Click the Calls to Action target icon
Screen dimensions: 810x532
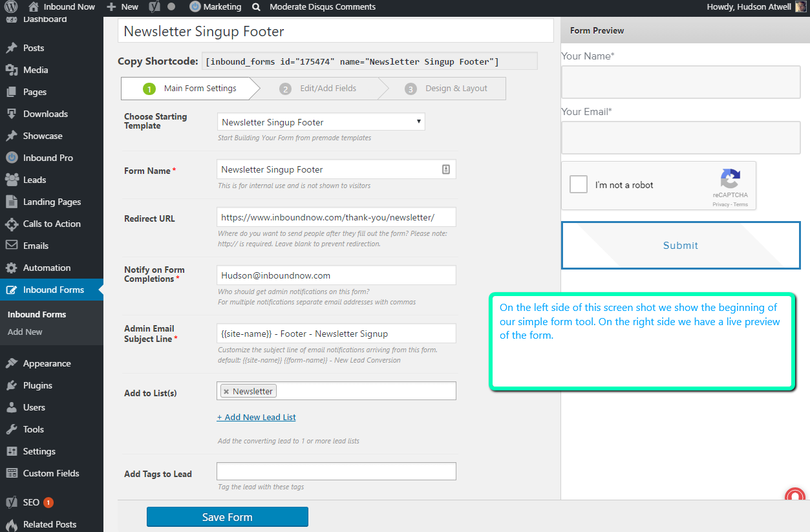point(11,224)
